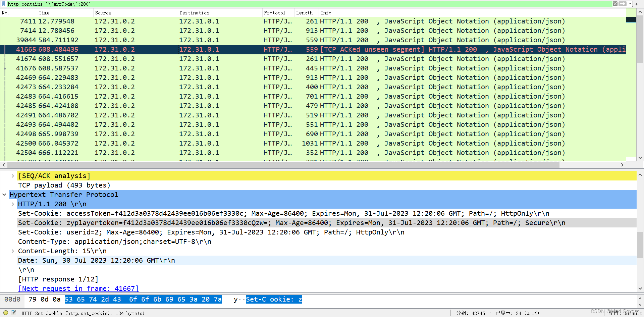Select packet number 7411
Screen dimensions: 644x317
click(313, 21)
